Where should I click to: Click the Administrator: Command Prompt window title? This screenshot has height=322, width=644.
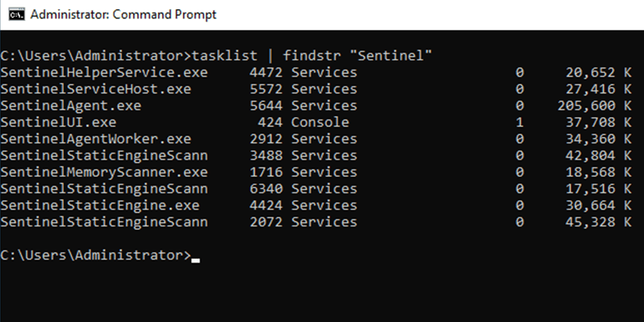[x=123, y=15]
